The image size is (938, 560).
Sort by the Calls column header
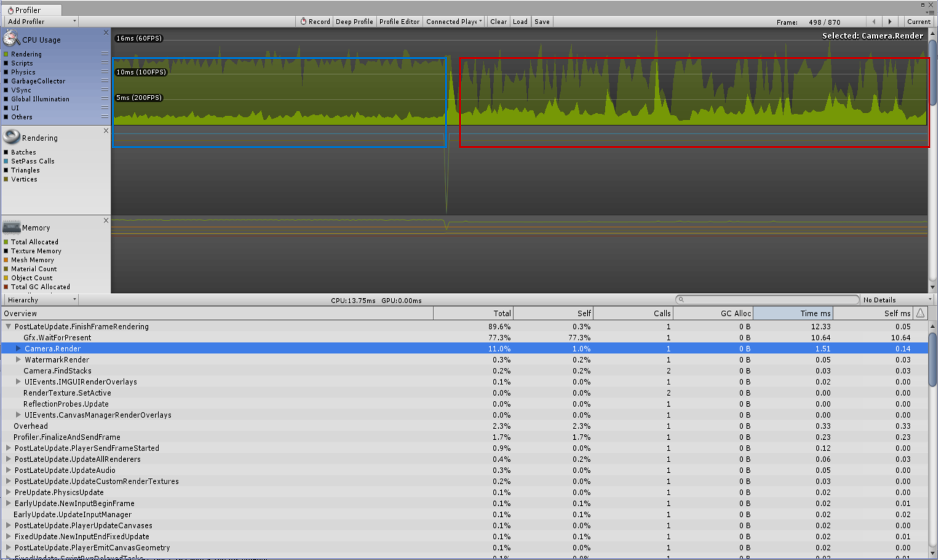(633, 314)
